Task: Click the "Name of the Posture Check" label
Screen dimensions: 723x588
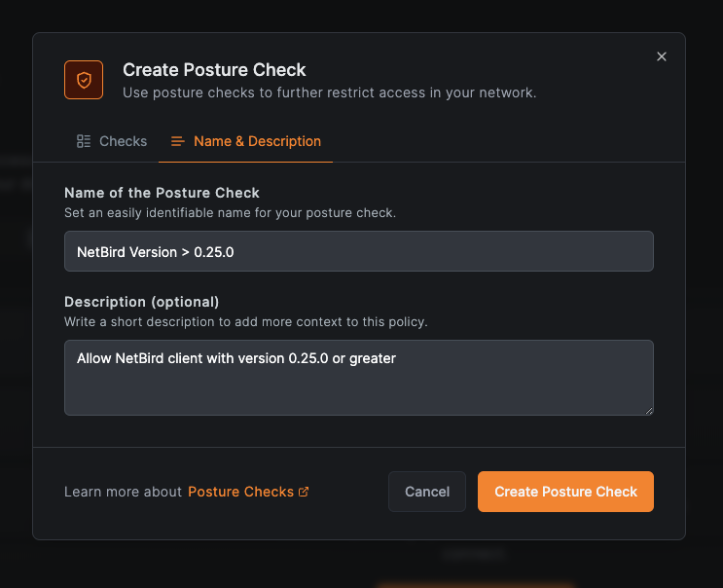Action: (x=162, y=193)
